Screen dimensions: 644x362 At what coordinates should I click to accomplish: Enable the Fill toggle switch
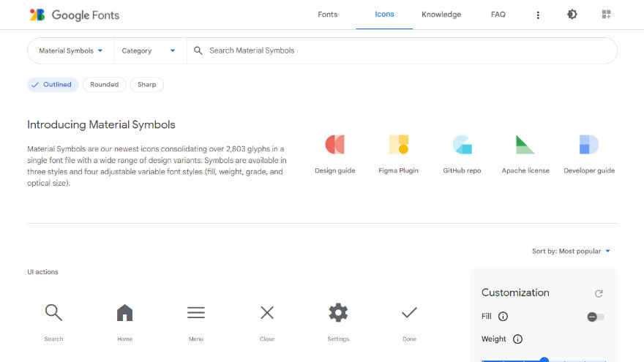[596, 317]
